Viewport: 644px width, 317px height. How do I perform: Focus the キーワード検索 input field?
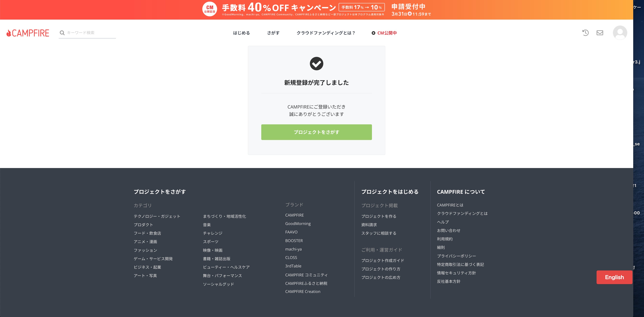90,33
